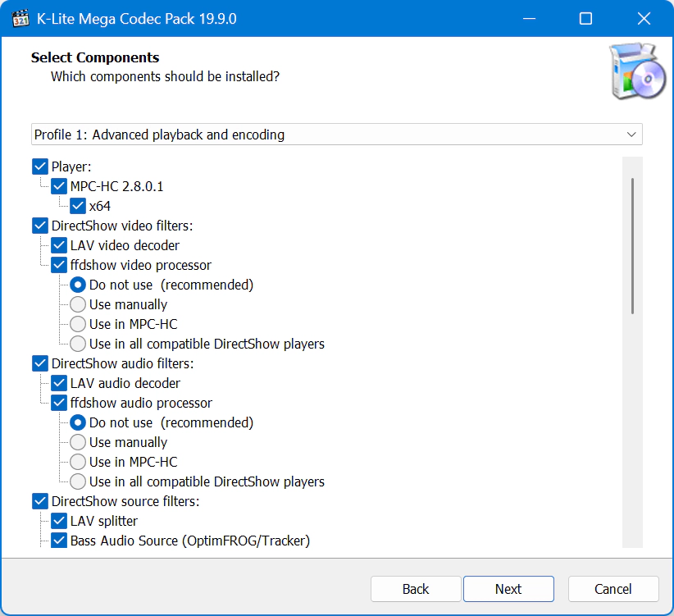This screenshot has height=616, width=674.
Task: Disable ffdshow video processor checkbox
Action: (x=59, y=265)
